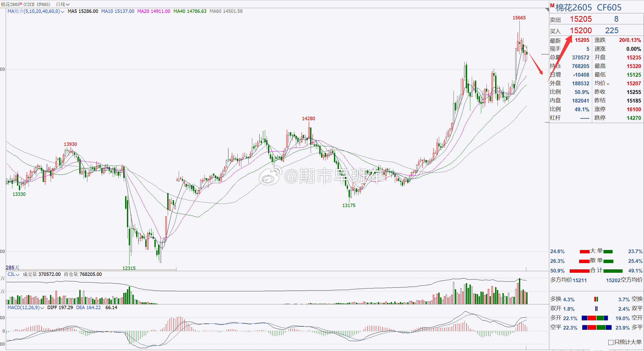Click the 棉花2605 CF605 contract title
The width and height of the screenshot is (644, 351).
(x=588, y=8)
